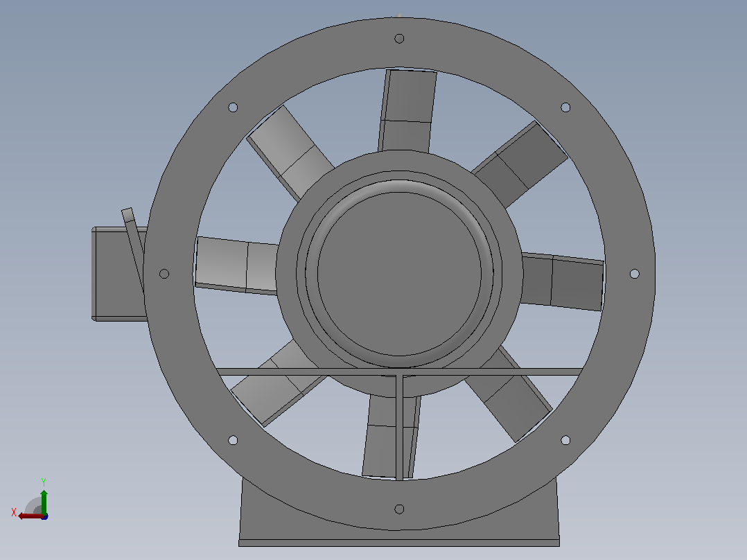Screen dimensions: 747x560
Task: Select the fan blade pointing toward the left
Action: pos(237,265)
